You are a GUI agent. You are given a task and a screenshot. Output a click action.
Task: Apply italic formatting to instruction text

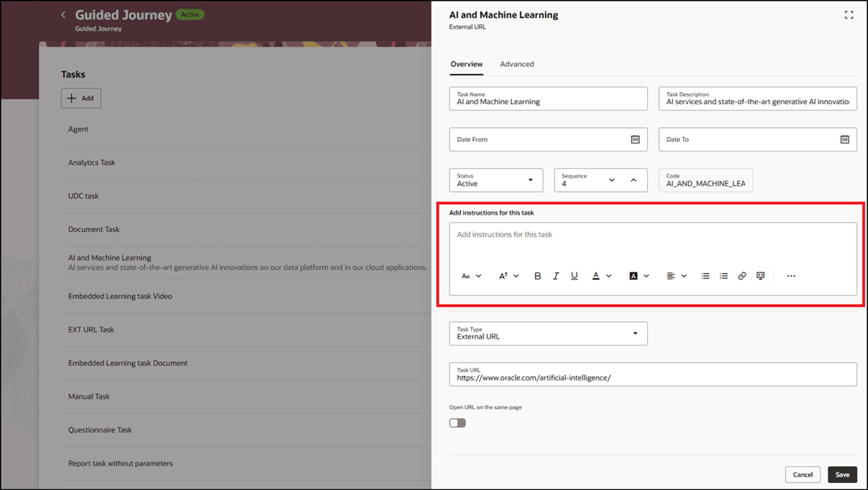click(x=556, y=275)
